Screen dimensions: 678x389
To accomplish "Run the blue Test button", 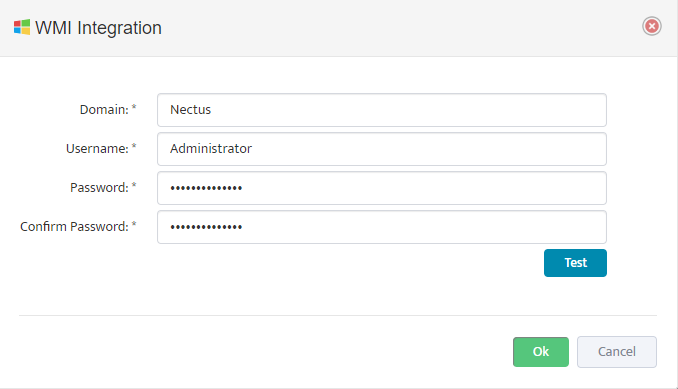I will tap(575, 263).
